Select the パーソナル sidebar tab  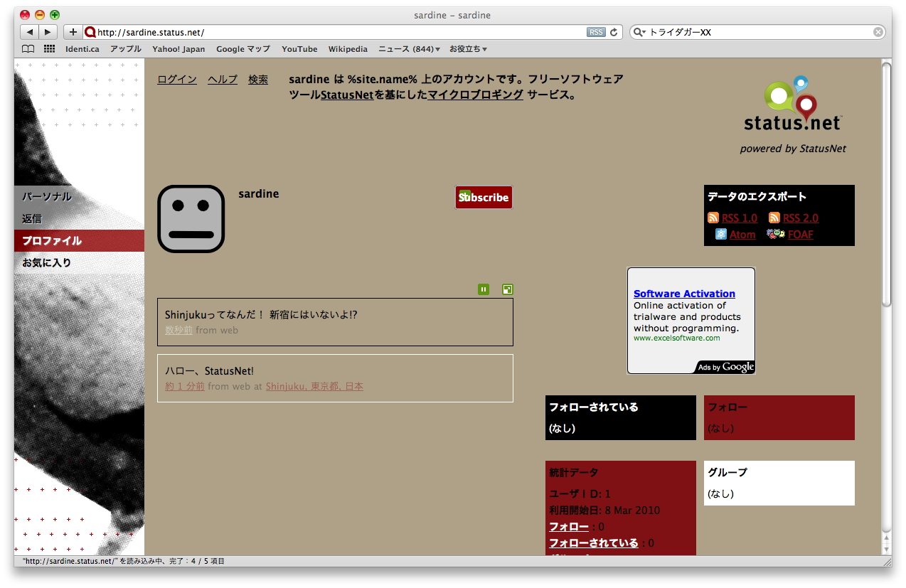click(79, 196)
